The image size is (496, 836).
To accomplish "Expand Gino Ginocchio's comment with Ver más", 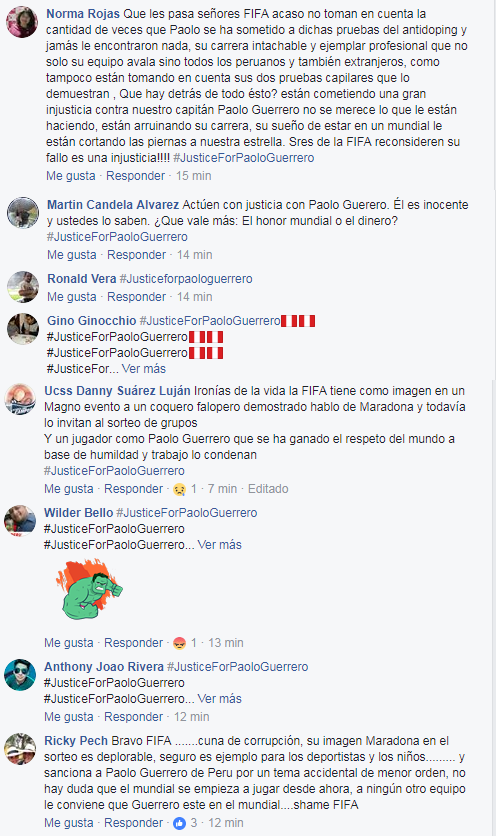I will click(143, 368).
